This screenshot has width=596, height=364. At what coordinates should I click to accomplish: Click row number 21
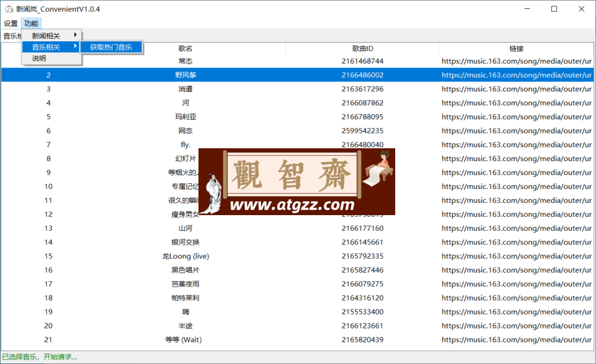click(48, 340)
